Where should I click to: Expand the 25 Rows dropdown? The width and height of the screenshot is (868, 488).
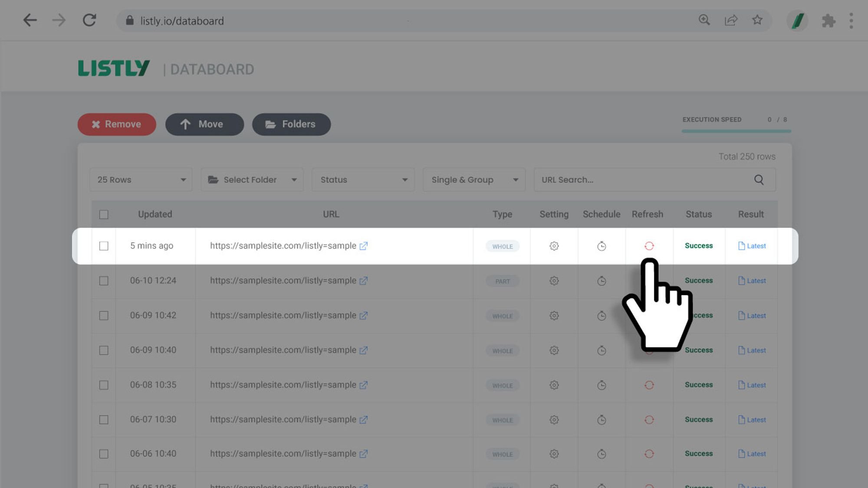(x=141, y=180)
